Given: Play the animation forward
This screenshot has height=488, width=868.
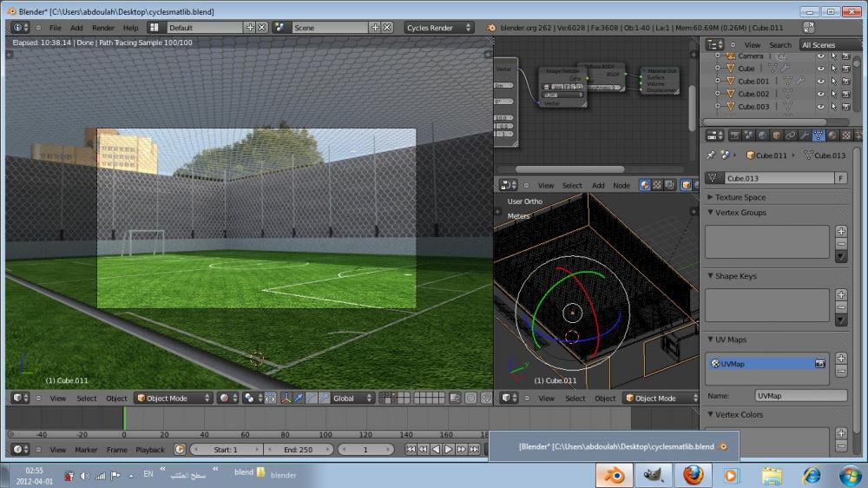Looking at the screenshot, I should point(449,449).
